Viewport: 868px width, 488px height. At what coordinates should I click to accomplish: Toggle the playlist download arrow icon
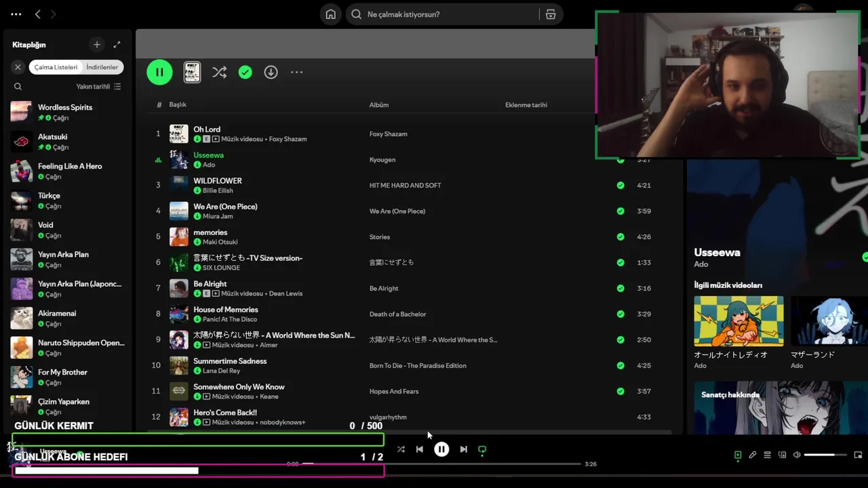click(271, 72)
